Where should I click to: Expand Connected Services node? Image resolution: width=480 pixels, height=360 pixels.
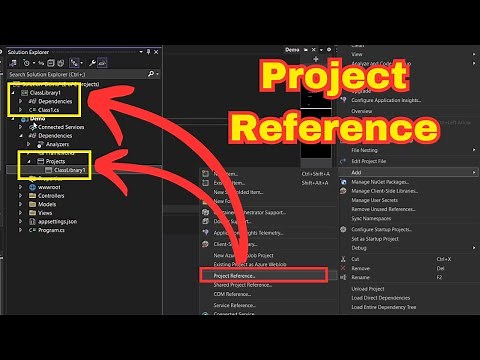pos(21,127)
